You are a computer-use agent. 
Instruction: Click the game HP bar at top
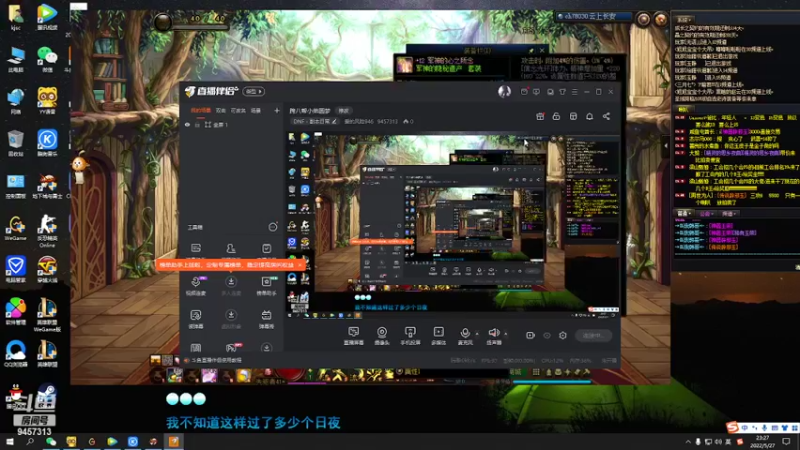[x=200, y=27]
